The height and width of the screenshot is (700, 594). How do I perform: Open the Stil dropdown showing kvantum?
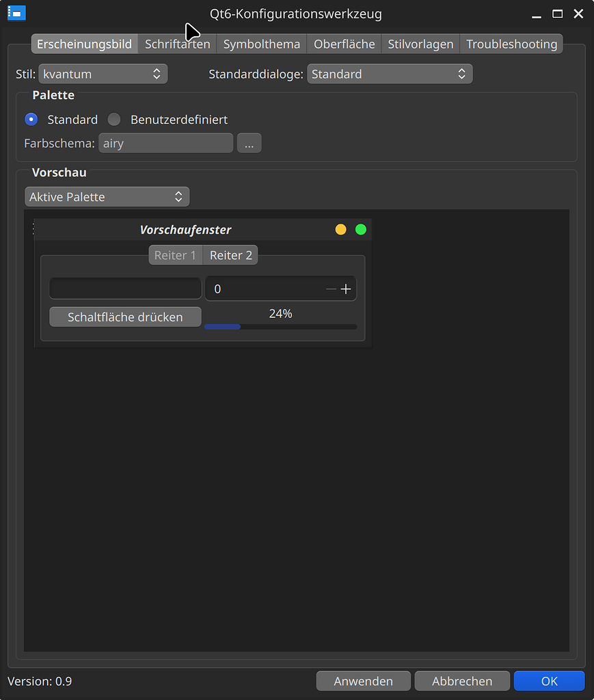[x=103, y=74]
